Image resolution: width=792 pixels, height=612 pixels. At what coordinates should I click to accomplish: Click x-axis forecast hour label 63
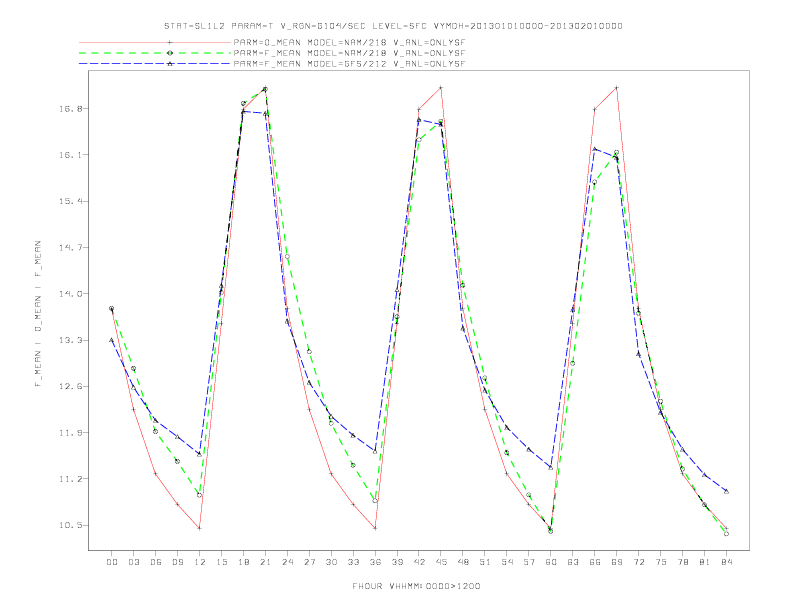click(x=573, y=562)
